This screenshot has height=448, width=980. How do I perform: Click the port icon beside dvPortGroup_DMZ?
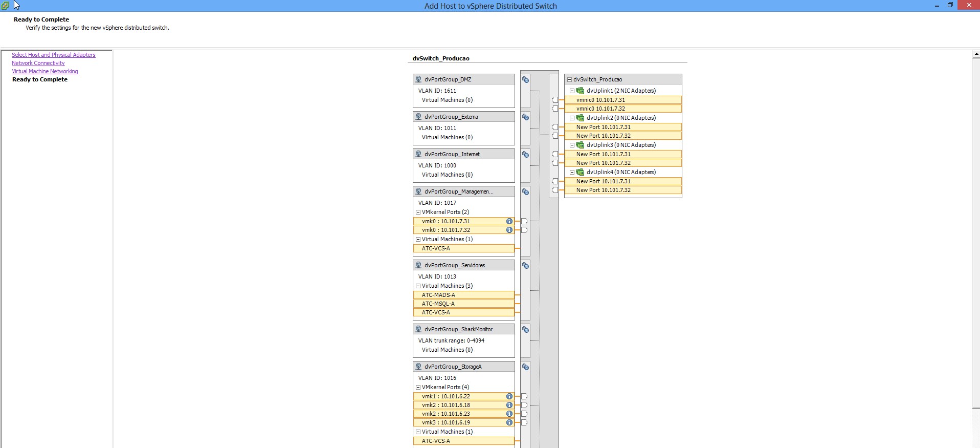(525, 80)
